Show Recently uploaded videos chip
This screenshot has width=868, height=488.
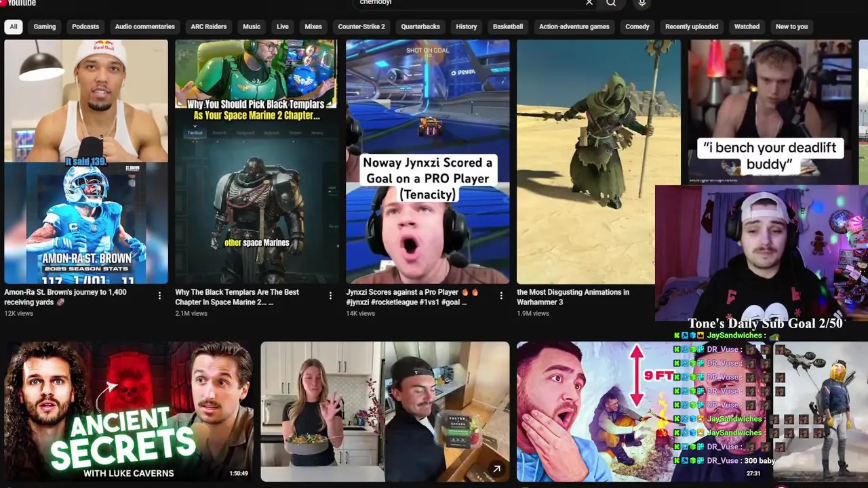tap(692, 26)
